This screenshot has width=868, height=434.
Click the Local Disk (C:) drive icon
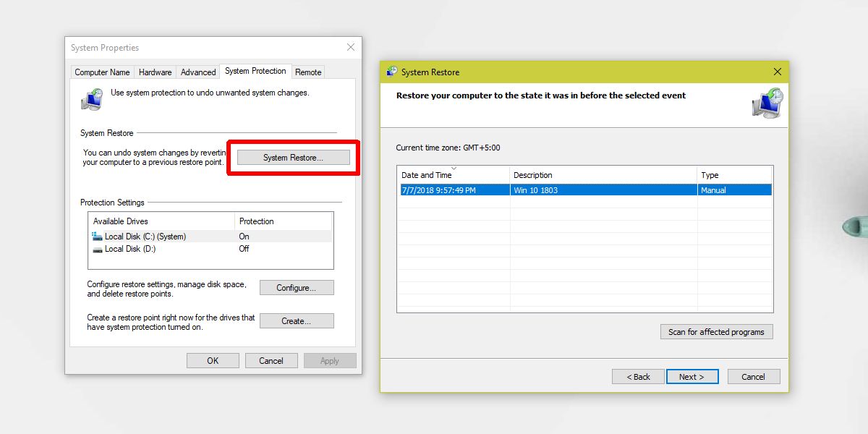pos(98,237)
